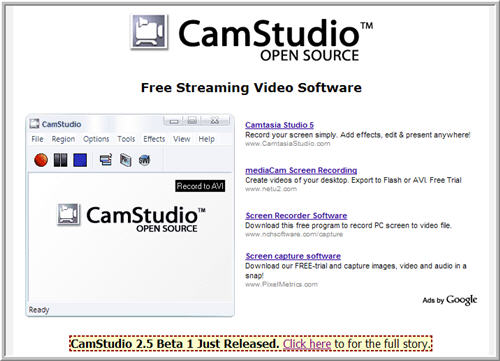This screenshot has width=500, height=361.
Task: Open the Tools menu
Action: coord(126,139)
